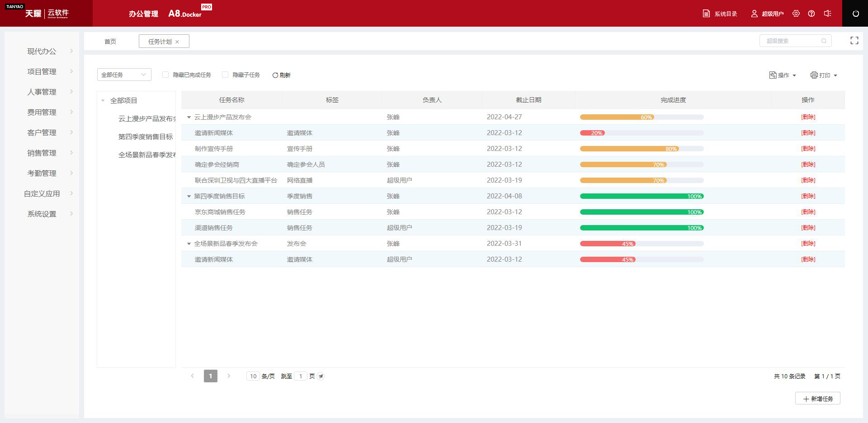Open the settings gear icon
Viewport: 868px width, 423px height.
point(796,14)
